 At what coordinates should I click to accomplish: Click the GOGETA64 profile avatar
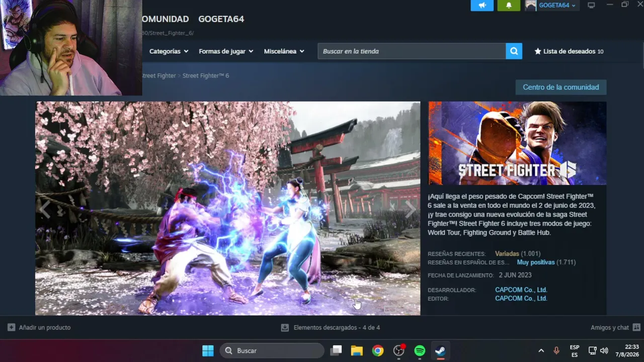click(x=531, y=5)
